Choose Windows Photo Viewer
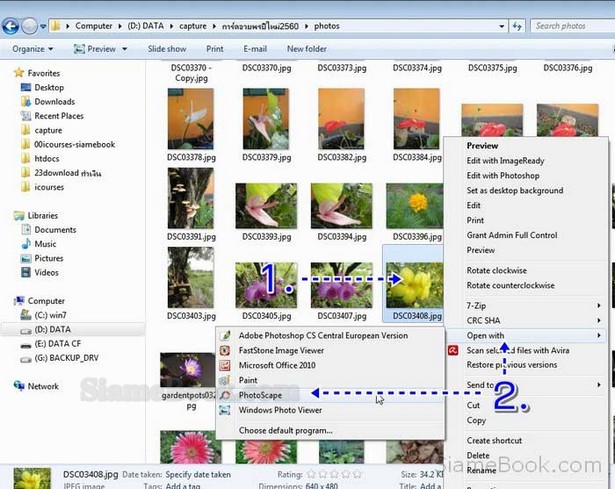Screen dimensions: 615x489 pos(280,410)
